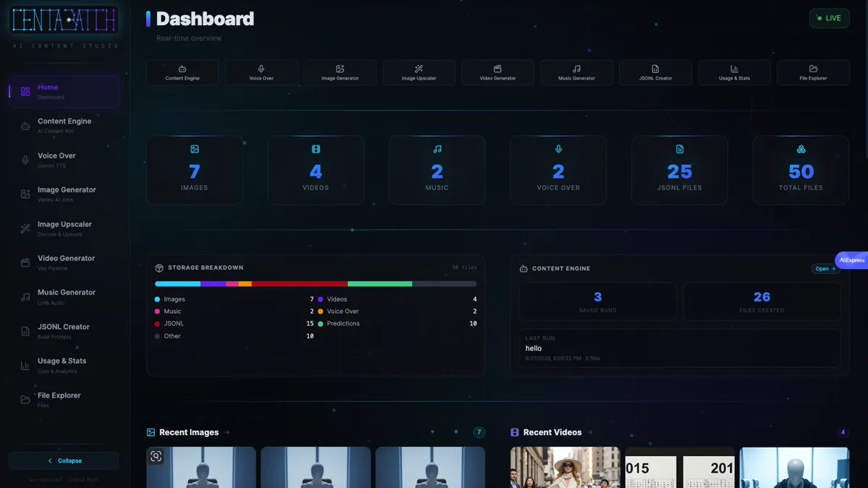
Task: Click the Videos legend row
Action: point(397,299)
